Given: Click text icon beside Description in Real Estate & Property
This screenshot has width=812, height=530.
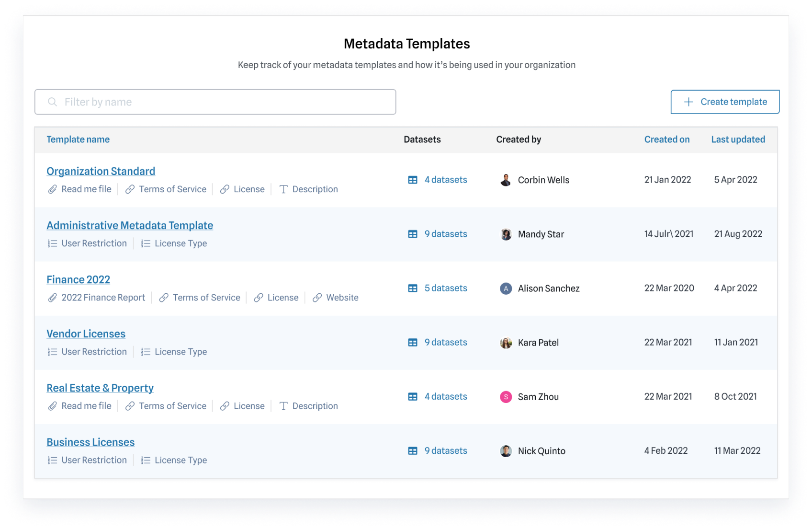Looking at the screenshot, I should pyautogui.click(x=283, y=406).
